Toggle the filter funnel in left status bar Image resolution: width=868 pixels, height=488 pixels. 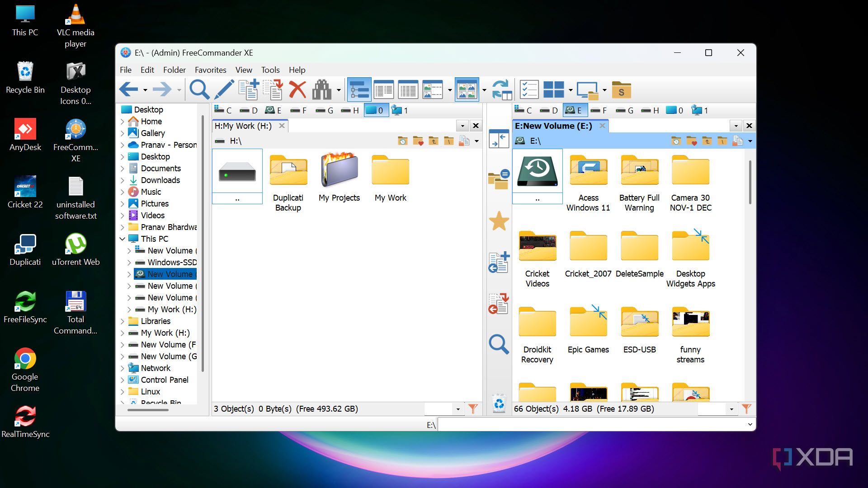tap(473, 409)
